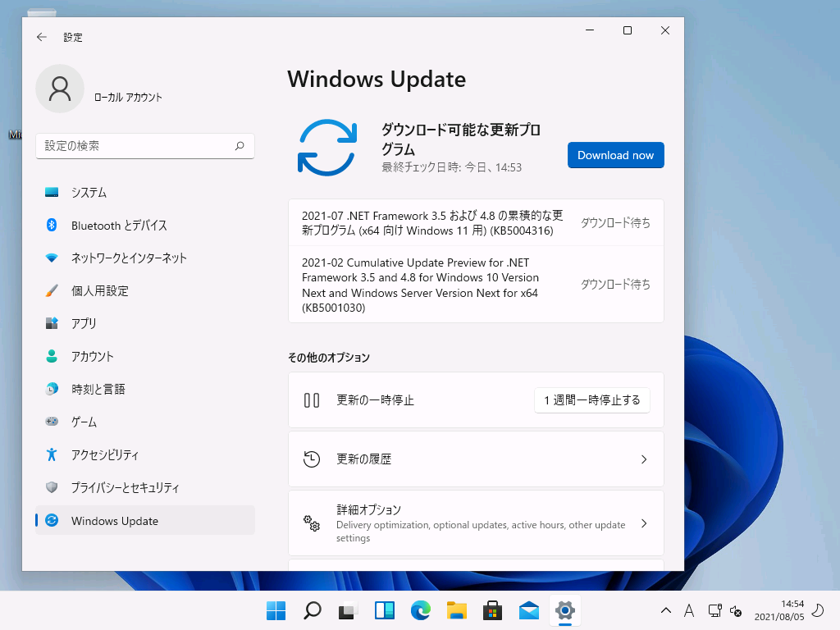Expand 詳細オプション with its chevron
The height and width of the screenshot is (630, 840).
644,523
